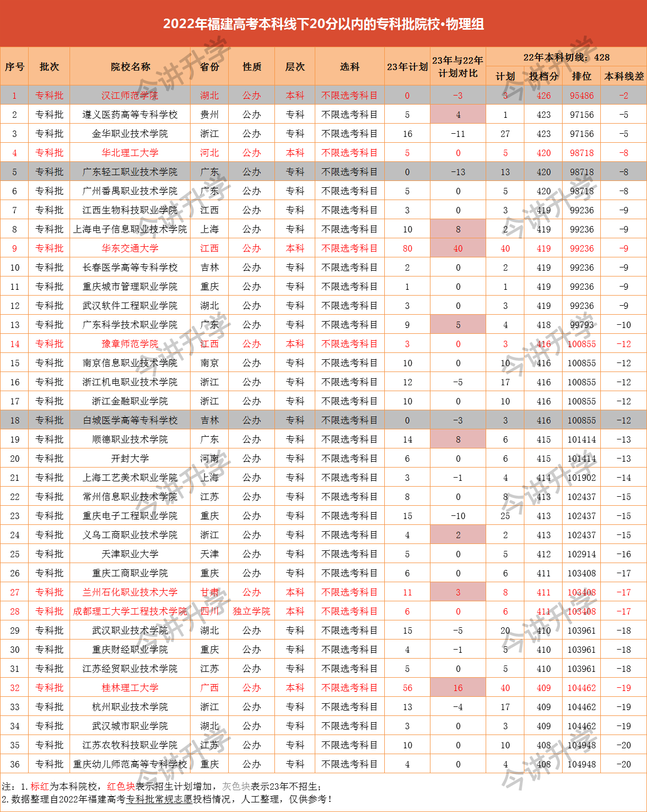Click the 顺德职业技术学院 cell
647x812 pixels.
130,439
